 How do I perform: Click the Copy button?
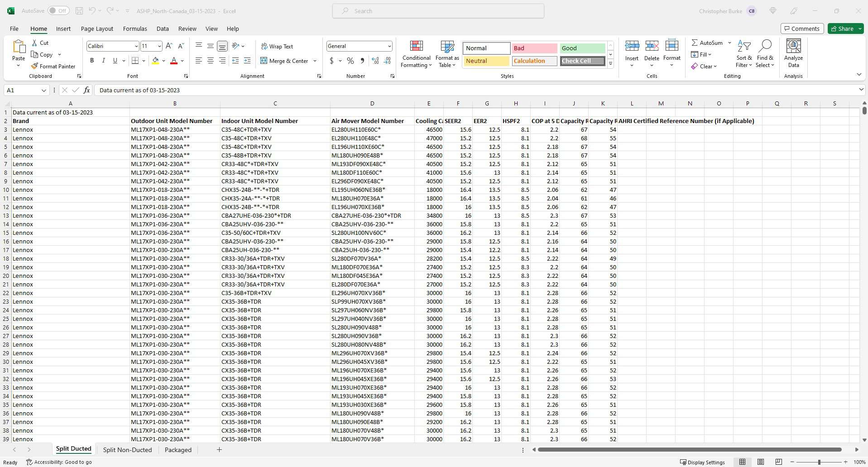coord(42,54)
